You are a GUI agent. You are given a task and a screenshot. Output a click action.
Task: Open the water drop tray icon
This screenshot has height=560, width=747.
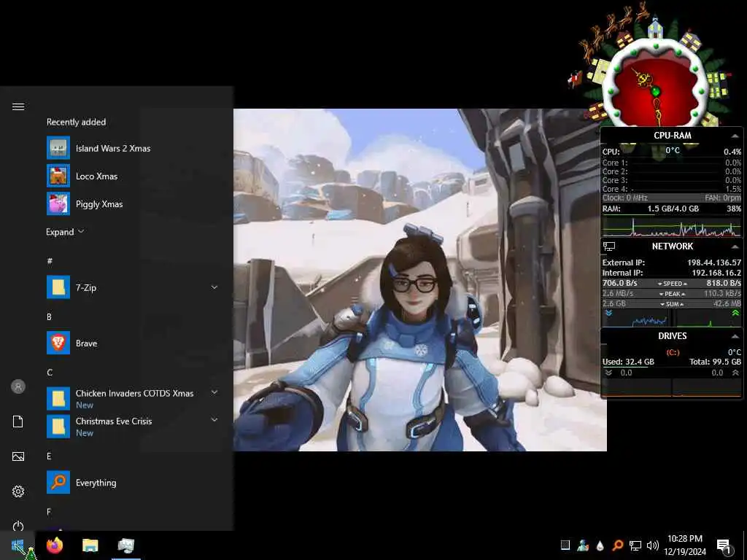(x=600, y=545)
